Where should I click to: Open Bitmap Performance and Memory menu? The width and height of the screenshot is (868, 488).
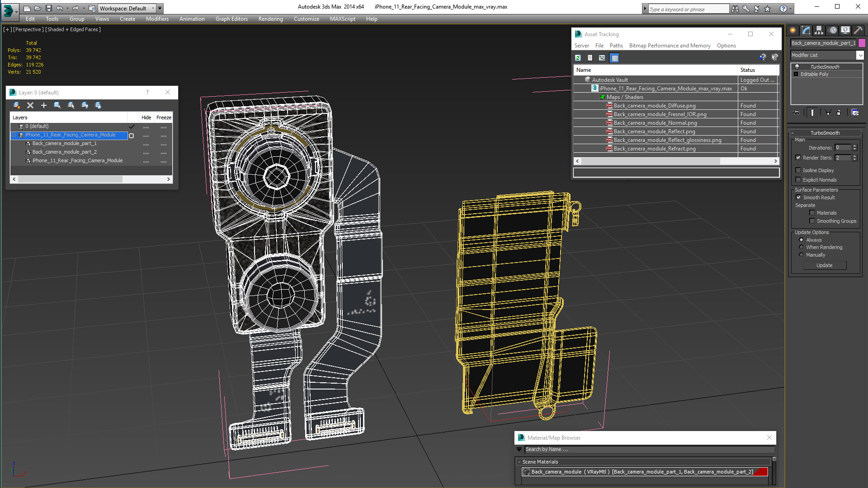pos(670,46)
